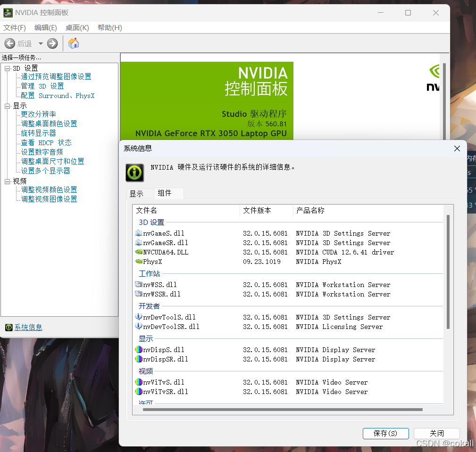This screenshot has height=452, width=476.
Task: Click the nvDevToolS.dll file icon
Action: click(138, 317)
